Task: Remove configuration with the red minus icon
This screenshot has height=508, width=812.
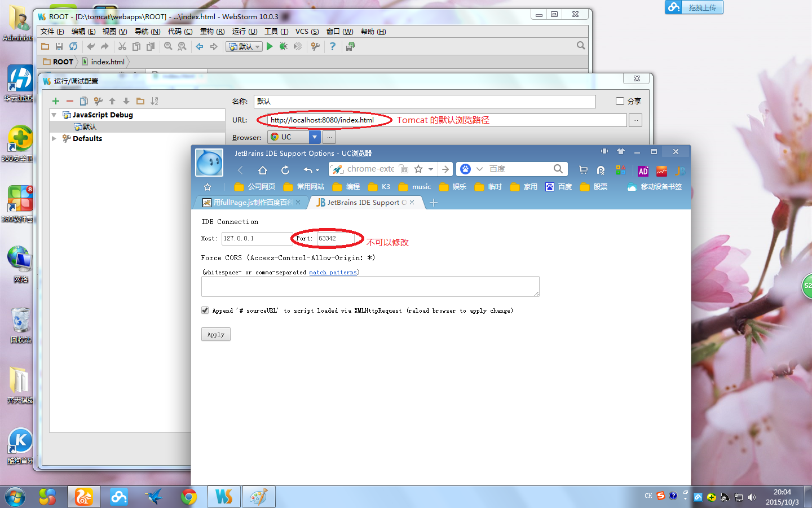Action: [x=70, y=101]
